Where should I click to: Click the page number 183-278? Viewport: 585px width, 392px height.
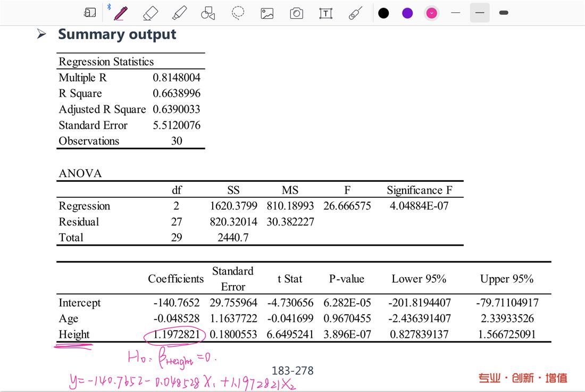click(292, 371)
